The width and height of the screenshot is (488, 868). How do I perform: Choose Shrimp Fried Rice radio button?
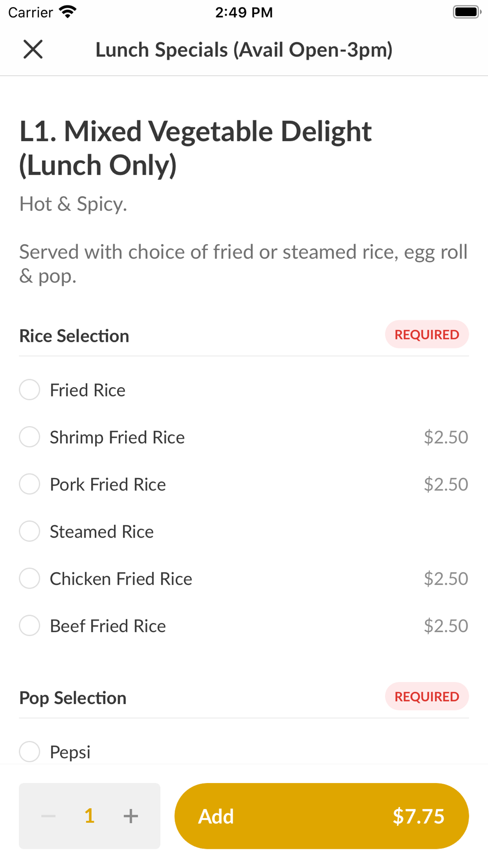point(29,437)
